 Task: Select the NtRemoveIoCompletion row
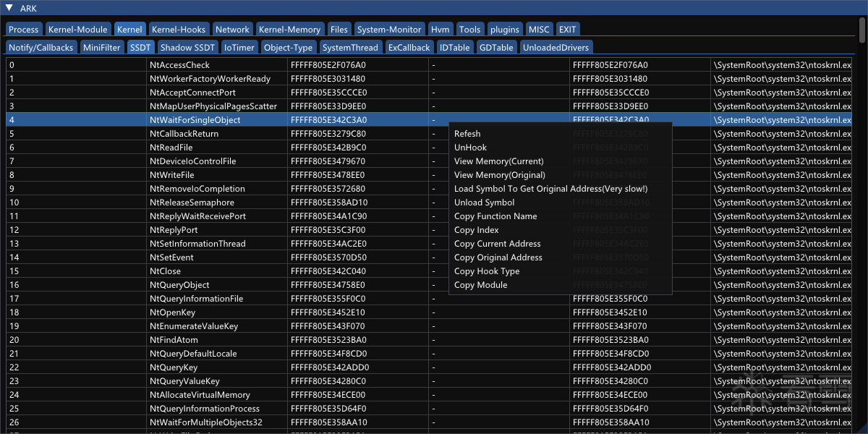(429, 189)
